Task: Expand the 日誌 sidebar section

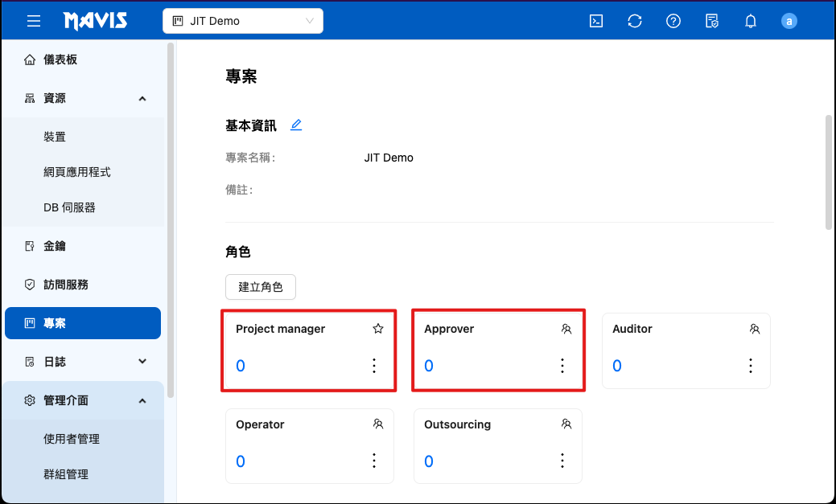Action: click(x=142, y=362)
